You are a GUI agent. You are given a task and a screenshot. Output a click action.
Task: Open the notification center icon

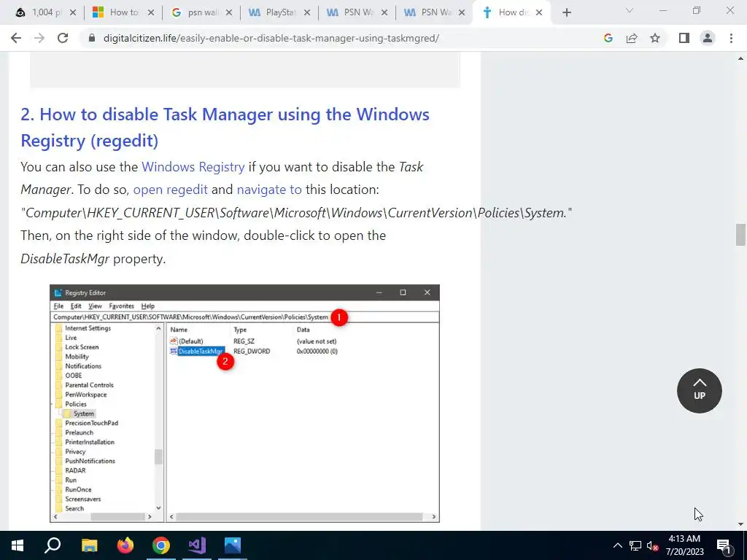click(724, 545)
